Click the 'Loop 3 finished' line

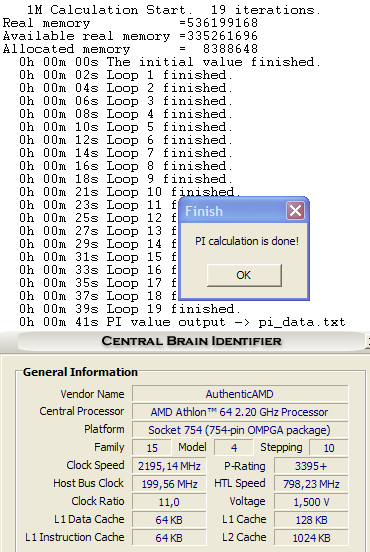coord(126,101)
